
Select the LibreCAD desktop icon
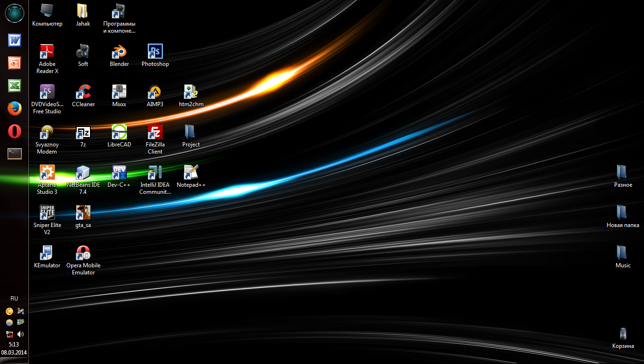119,132
